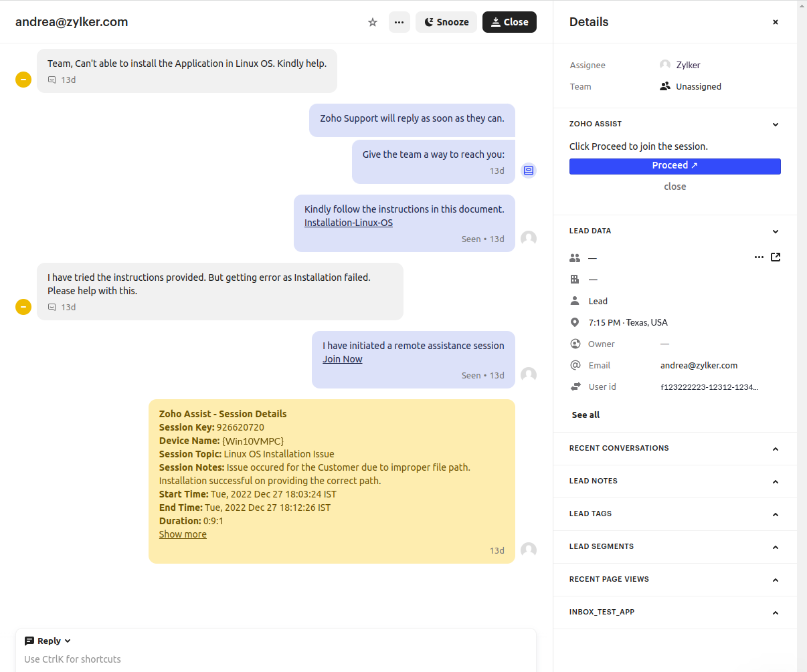The width and height of the screenshot is (807, 672).
Task: Click agent avatar beside session details note
Action: click(529, 550)
